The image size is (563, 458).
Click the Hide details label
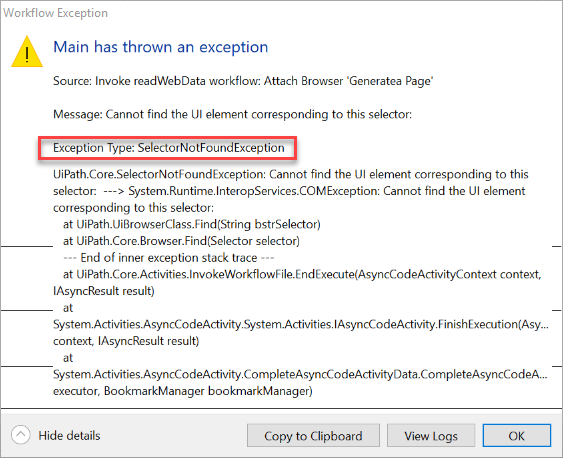(x=69, y=435)
